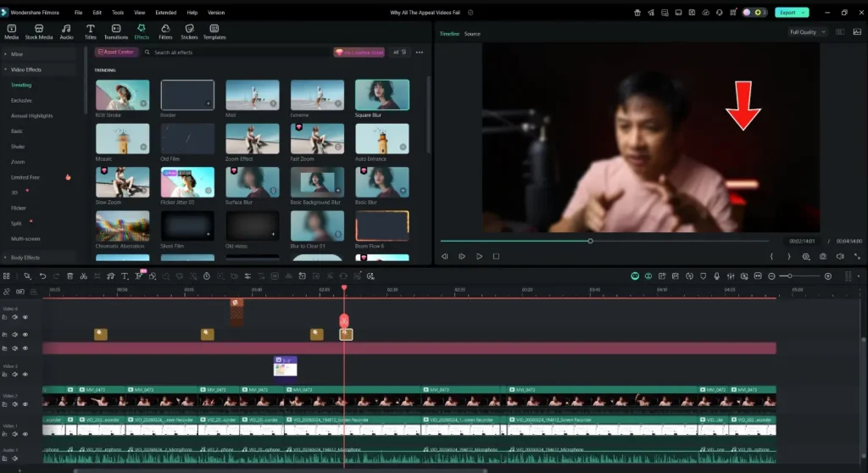Click the undo icon in timeline toolbar
The height and width of the screenshot is (473, 868).
(x=42, y=275)
